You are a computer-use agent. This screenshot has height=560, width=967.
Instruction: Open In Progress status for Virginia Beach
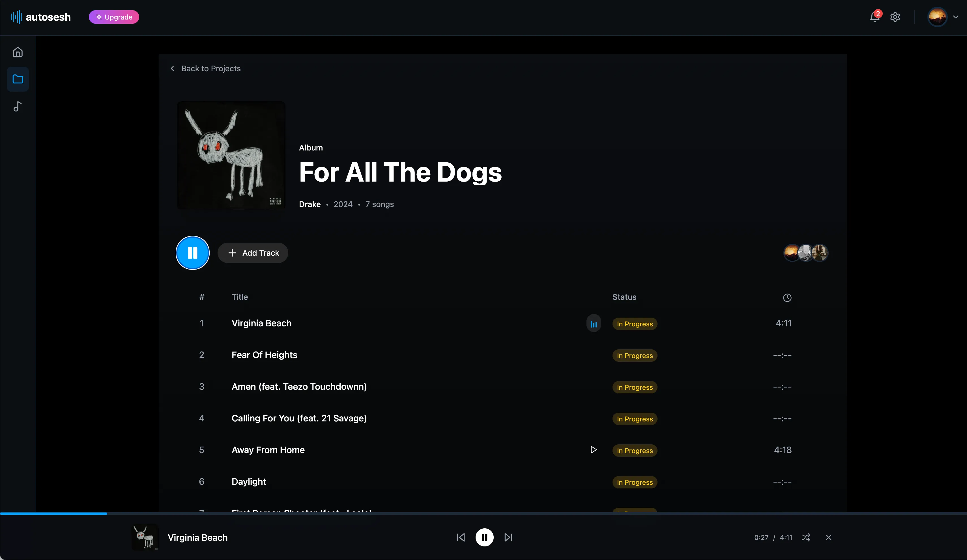[x=635, y=324]
